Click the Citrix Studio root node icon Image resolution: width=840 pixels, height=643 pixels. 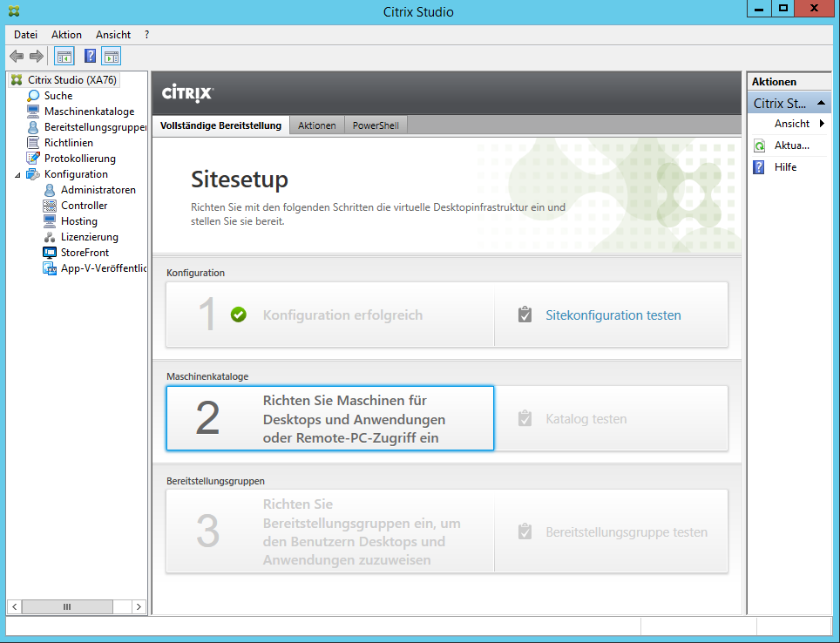[17, 80]
